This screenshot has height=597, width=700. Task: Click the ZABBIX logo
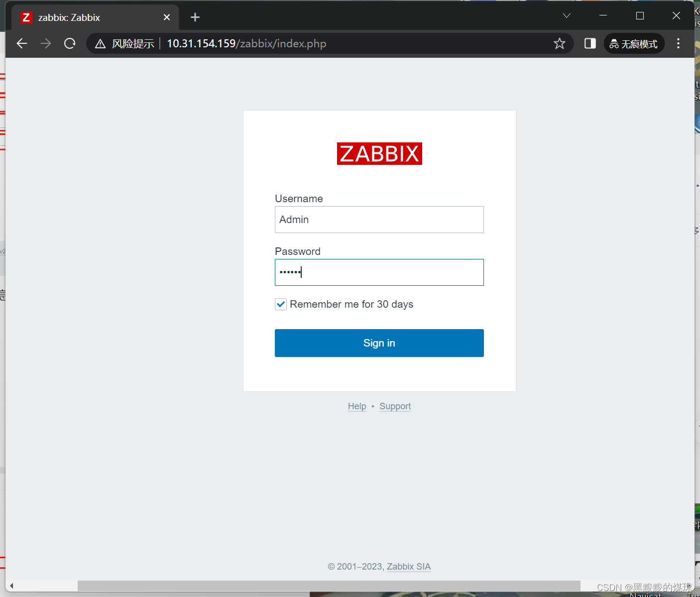[x=379, y=154]
